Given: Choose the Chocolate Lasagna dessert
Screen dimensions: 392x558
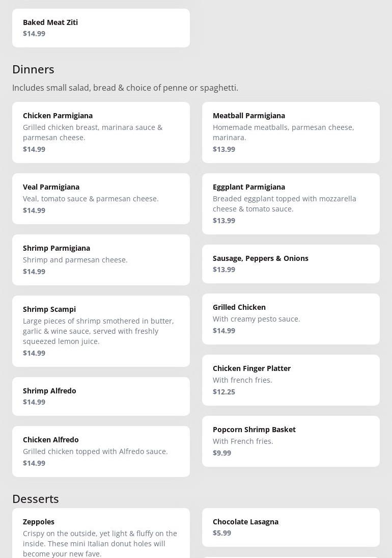Looking at the screenshot, I should coord(291,527).
